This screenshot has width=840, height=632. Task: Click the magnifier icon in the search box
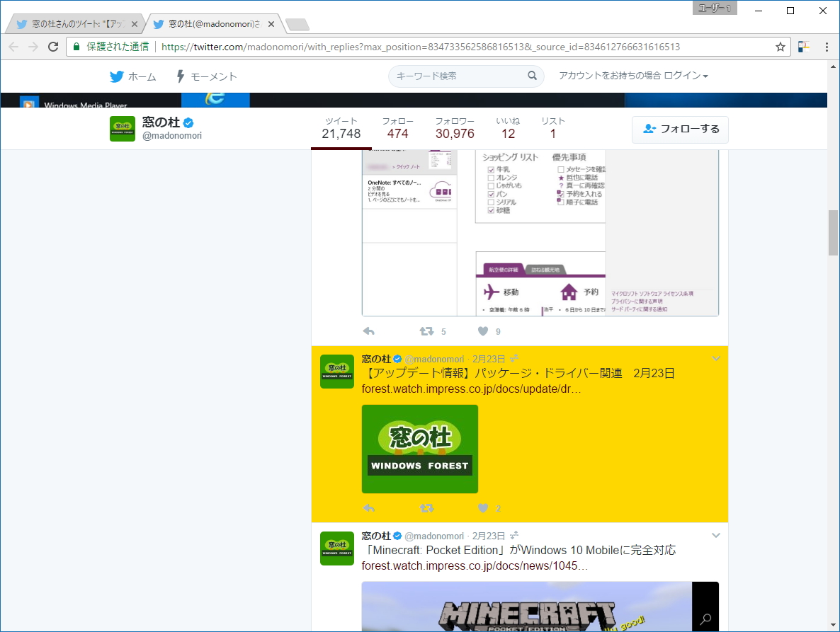pyautogui.click(x=532, y=75)
